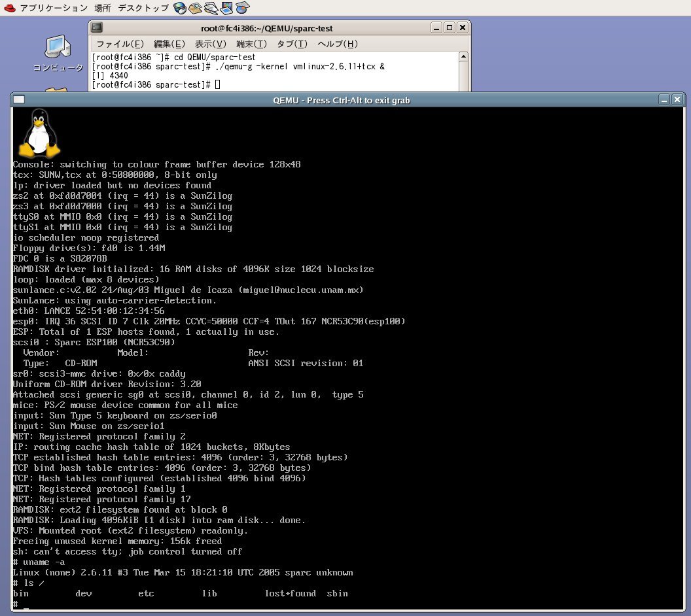
Task: Click the 'lp: driver loaded but no devices found' line
Action: pos(113,185)
